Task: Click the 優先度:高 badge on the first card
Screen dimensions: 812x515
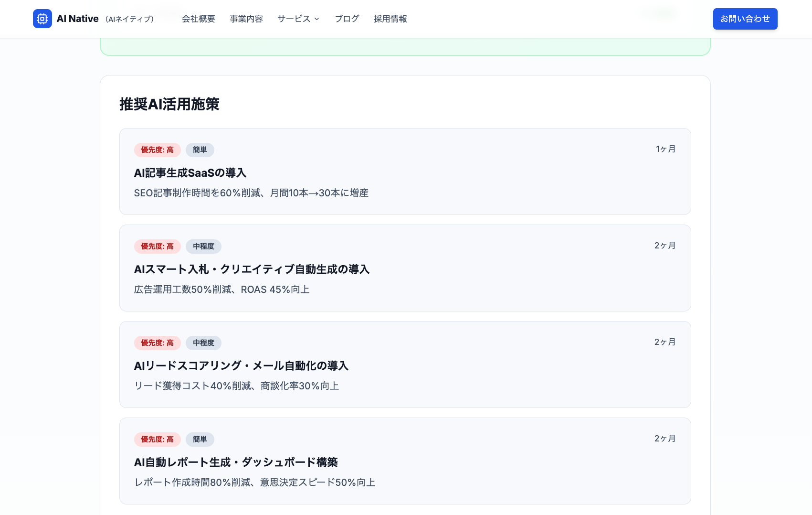Action: (x=157, y=150)
